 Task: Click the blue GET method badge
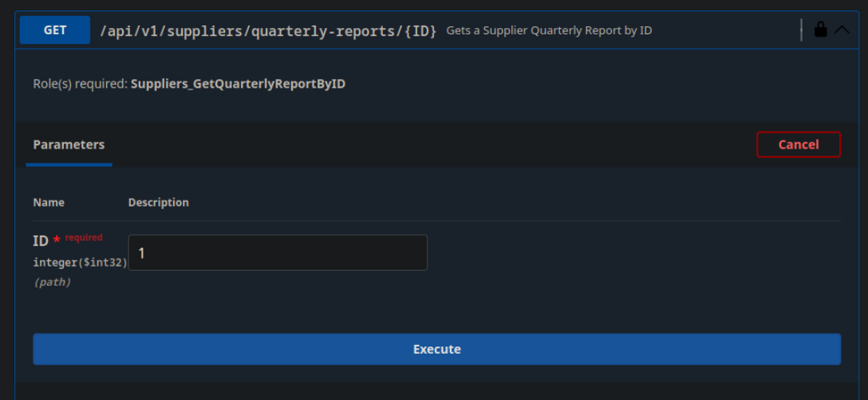pos(55,30)
